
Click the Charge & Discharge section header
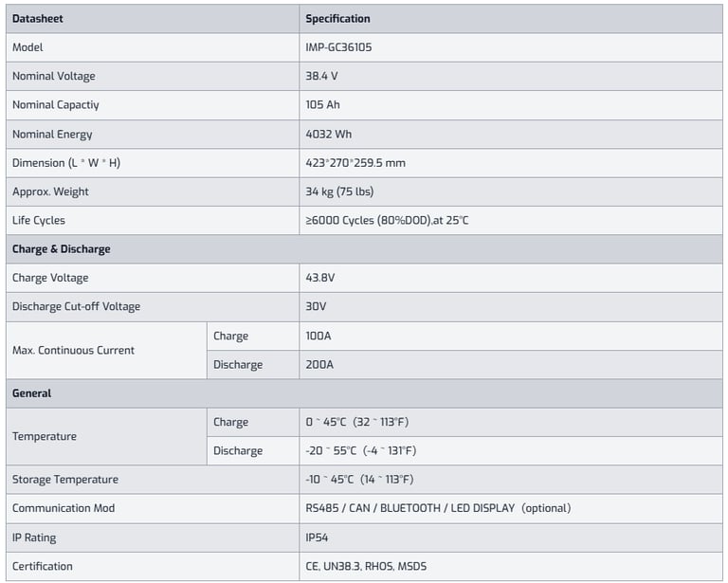[x=61, y=249]
